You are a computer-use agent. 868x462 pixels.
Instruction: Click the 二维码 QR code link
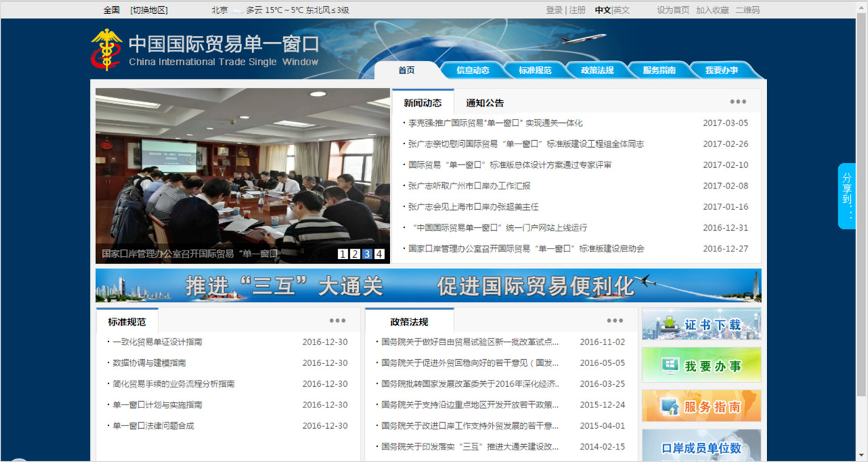pyautogui.click(x=747, y=10)
